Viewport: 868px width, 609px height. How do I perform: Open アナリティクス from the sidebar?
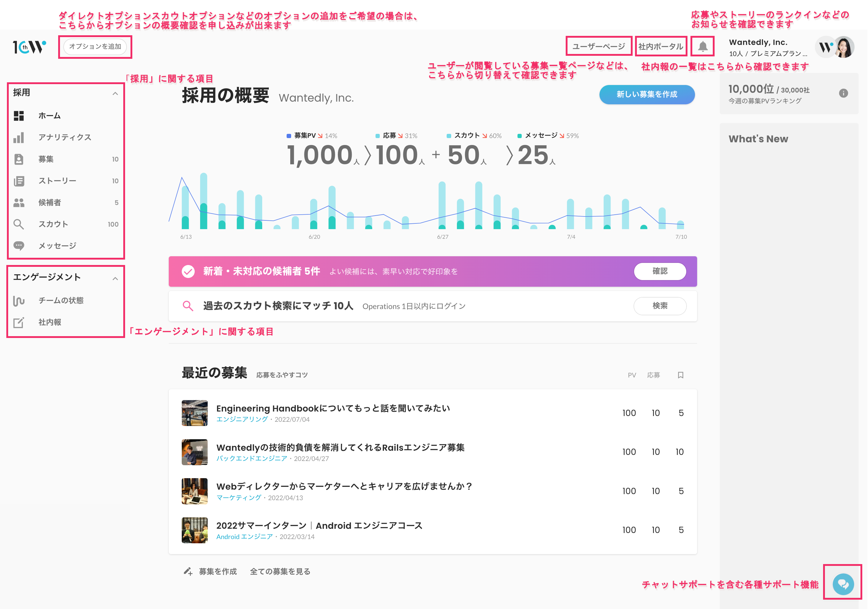coord(66,137)
